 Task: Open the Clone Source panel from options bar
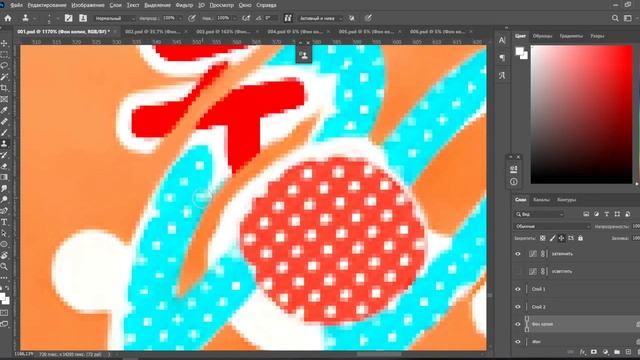83,18
